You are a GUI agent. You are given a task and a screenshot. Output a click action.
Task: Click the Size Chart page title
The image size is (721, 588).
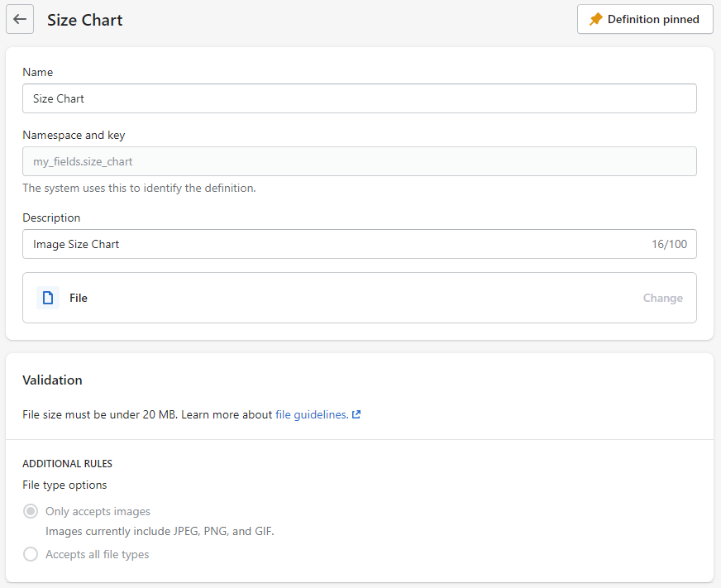coord(84,20)
